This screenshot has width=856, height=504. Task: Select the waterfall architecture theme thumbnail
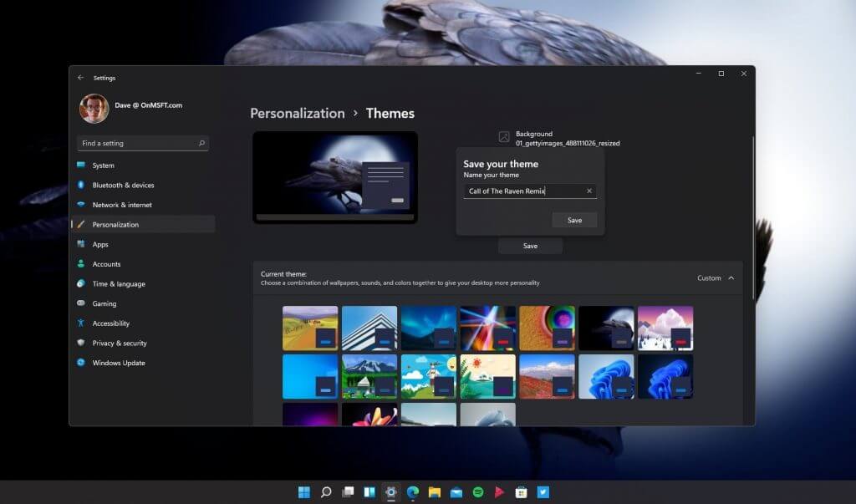pos(369,327)
